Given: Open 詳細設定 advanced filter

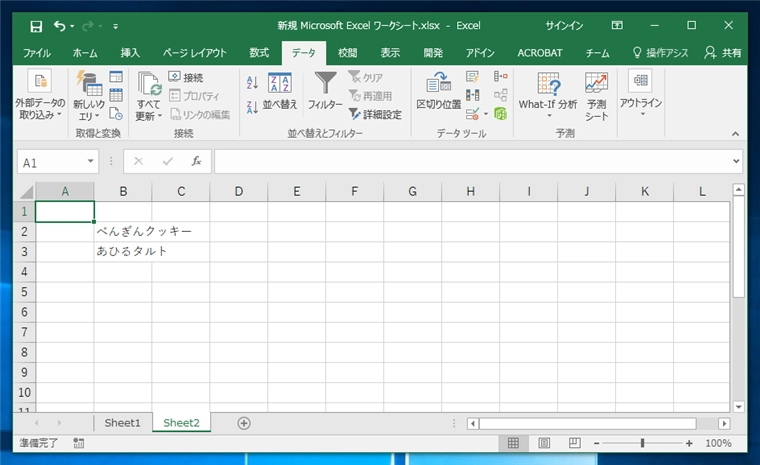Looking at the screenshot, I should point(375,114).
